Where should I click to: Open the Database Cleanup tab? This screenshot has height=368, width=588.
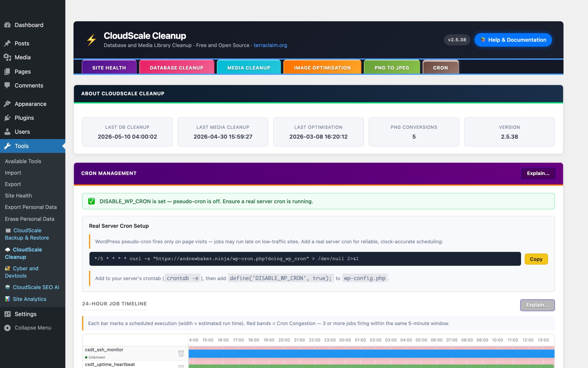pos(177,67)
